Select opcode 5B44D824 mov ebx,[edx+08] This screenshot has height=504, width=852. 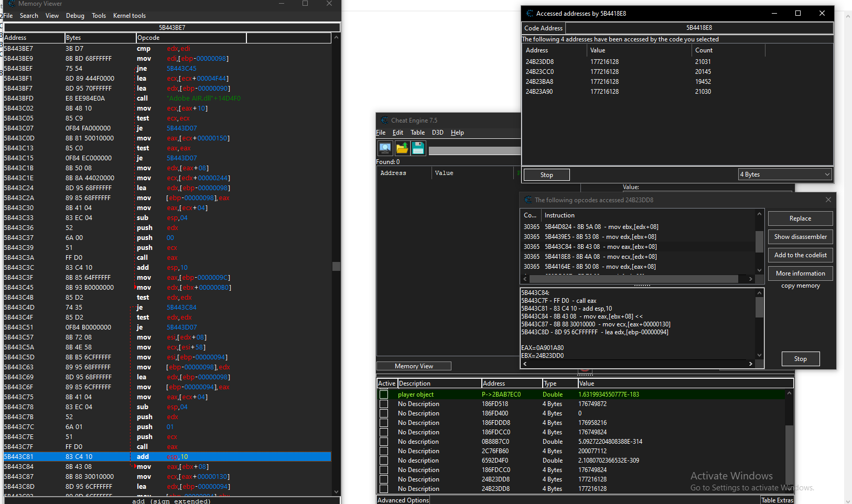click(x=638, y=227)
